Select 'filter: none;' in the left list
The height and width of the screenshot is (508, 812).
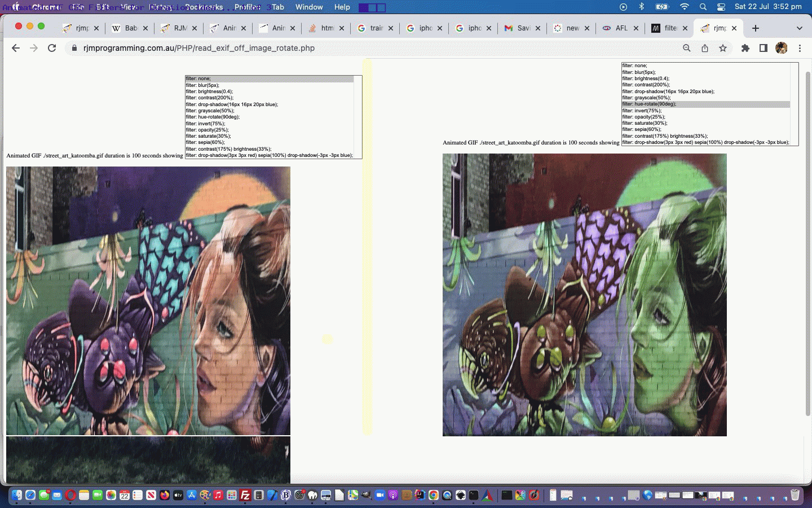tap(270, 78)
